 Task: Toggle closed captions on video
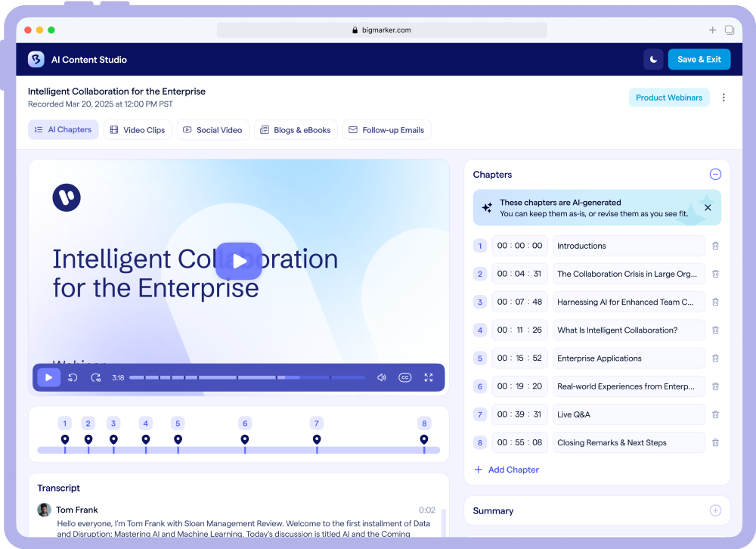(x=405, y=377)
